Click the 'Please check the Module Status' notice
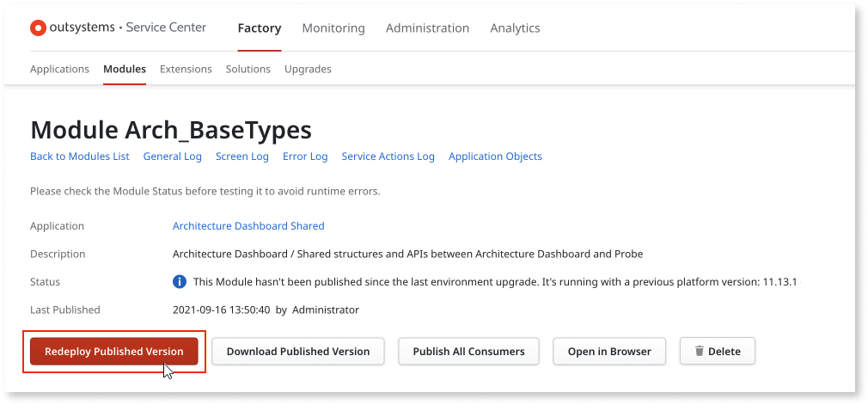The height and width of the screenshot is (405, 868). coord(205,192)
